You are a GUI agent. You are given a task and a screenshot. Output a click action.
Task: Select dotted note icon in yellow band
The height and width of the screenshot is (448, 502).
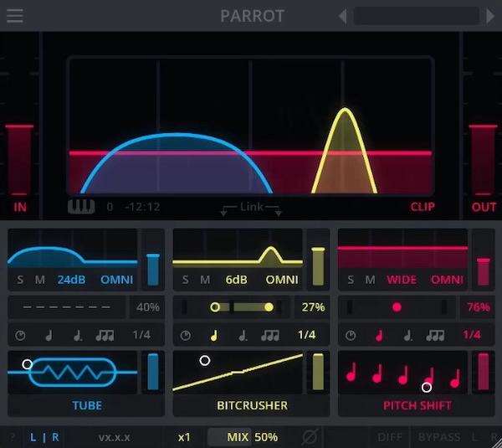coord(243,336)
